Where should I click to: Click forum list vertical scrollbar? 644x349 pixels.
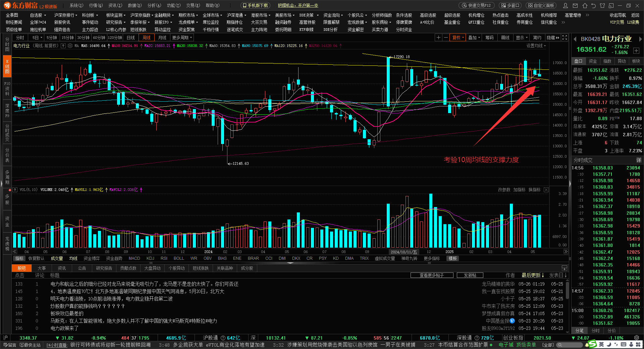tap(567, 291)
